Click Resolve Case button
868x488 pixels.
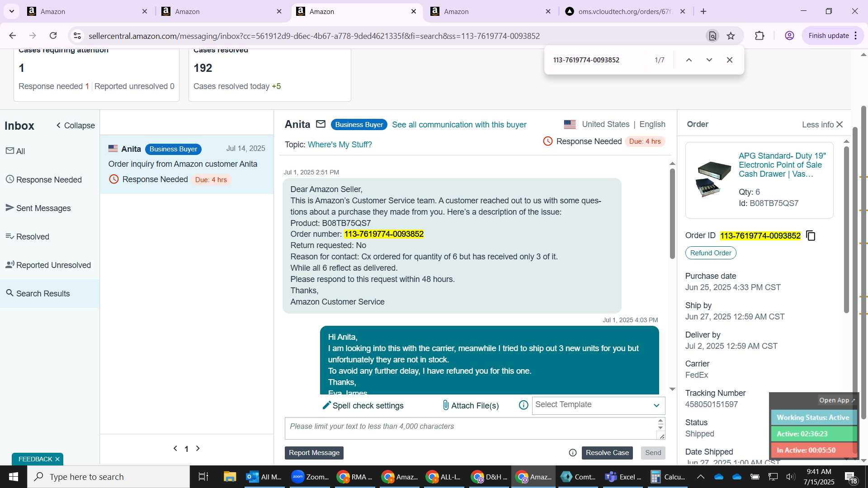coord(607,453)
